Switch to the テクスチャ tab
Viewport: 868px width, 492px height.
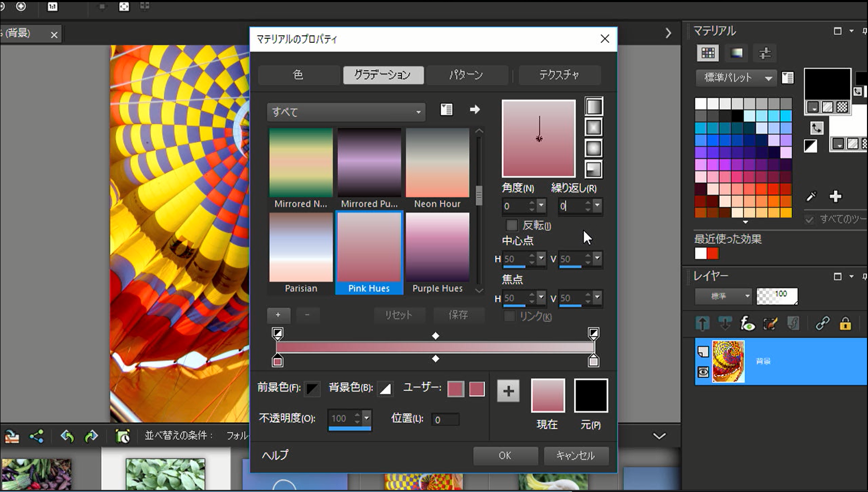tap(560, 75)
